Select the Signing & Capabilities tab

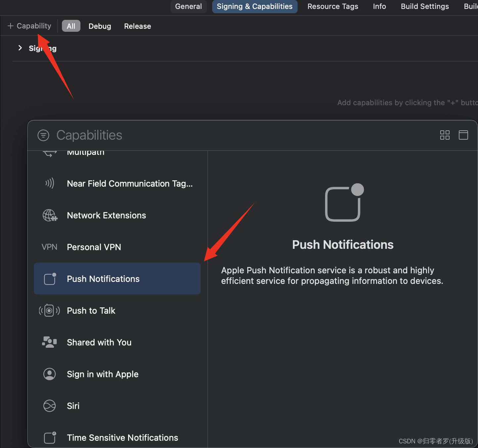(x=255, y=7)
